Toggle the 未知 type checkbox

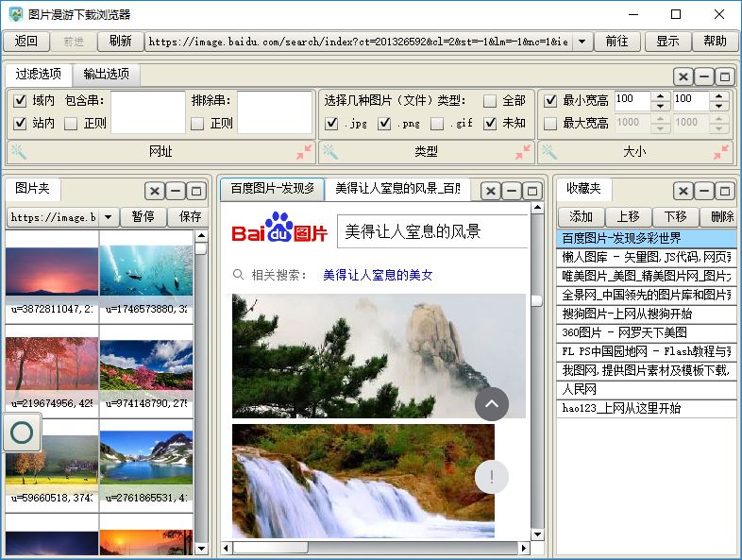[490, 124]
